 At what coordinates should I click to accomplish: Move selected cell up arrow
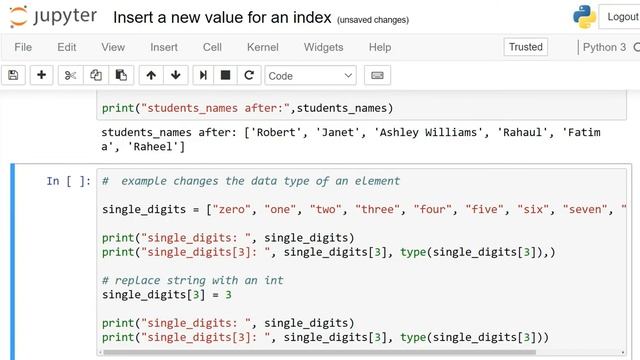(151, 75)
